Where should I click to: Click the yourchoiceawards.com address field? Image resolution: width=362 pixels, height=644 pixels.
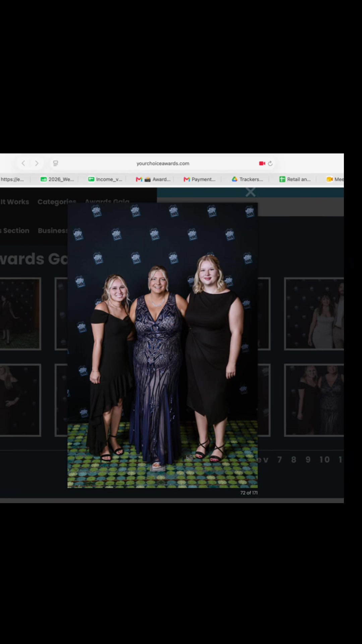point(163,163)
